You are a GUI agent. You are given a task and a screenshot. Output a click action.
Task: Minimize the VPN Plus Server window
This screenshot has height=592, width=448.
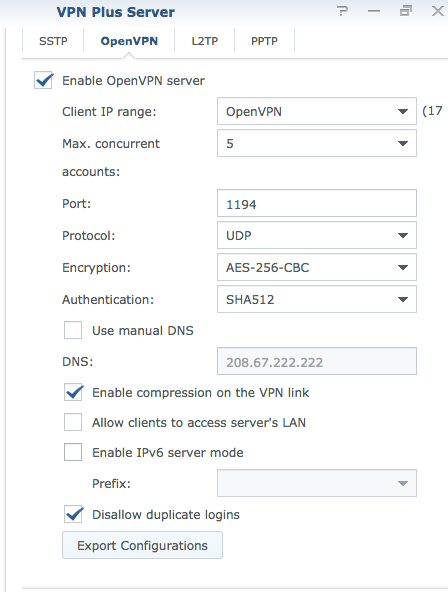click(x=374, y=11)
